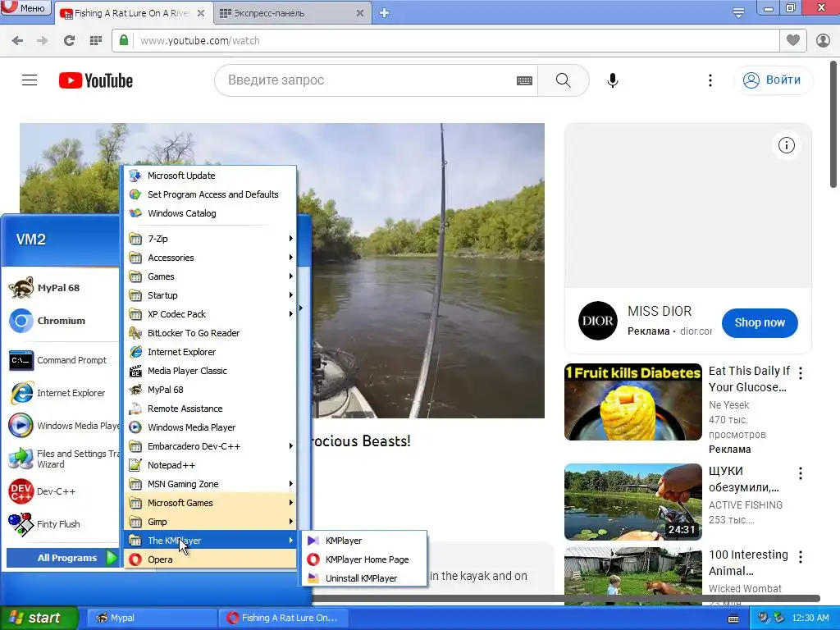Open a new tab with plus icon
Viewport: 840px width, 630px height.
pos(384,13)
